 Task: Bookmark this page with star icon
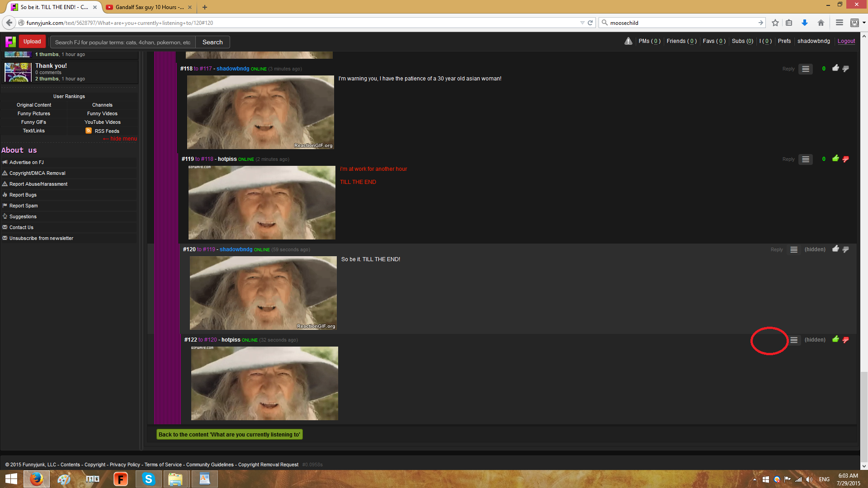coord(775,23)
